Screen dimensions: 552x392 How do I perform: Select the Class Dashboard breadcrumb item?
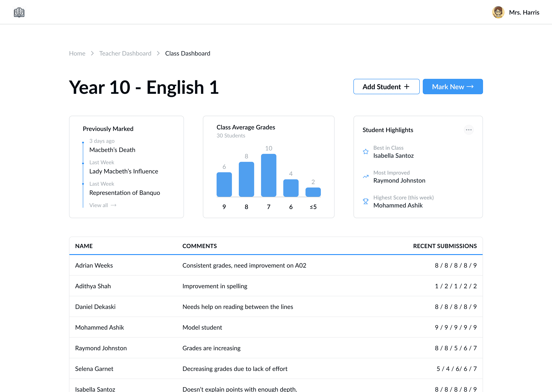[188, 53]
